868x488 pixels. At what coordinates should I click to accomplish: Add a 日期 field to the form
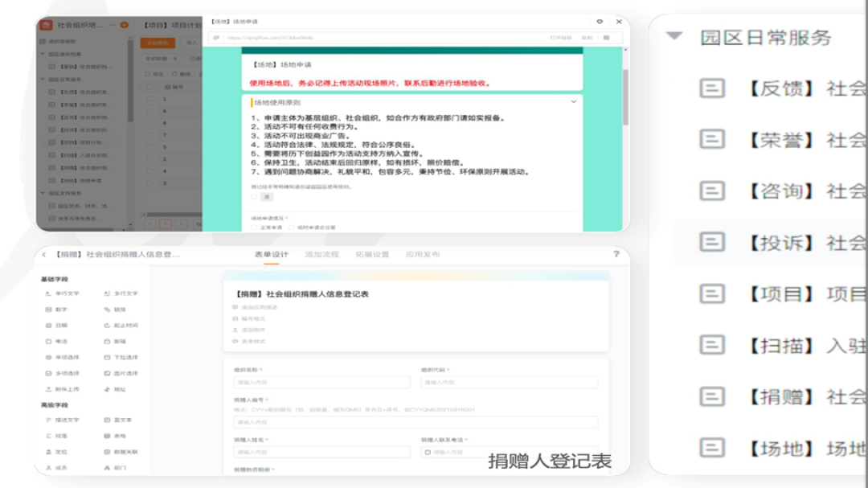[x=56, y=326]
